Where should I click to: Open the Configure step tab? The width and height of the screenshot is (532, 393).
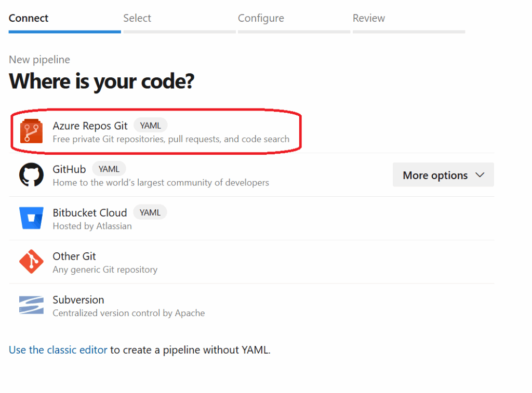[x=261, y=19]
